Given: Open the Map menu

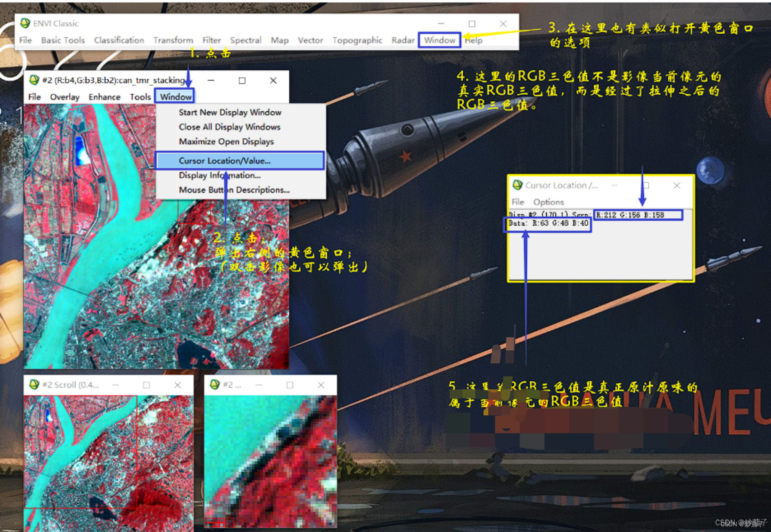Looking at the screenshot, I should coord(280,40).
